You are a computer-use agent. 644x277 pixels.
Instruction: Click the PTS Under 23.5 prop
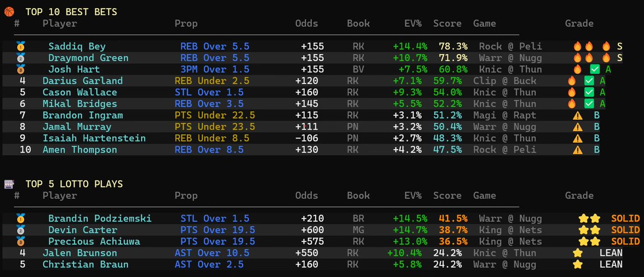coord(215,127)
